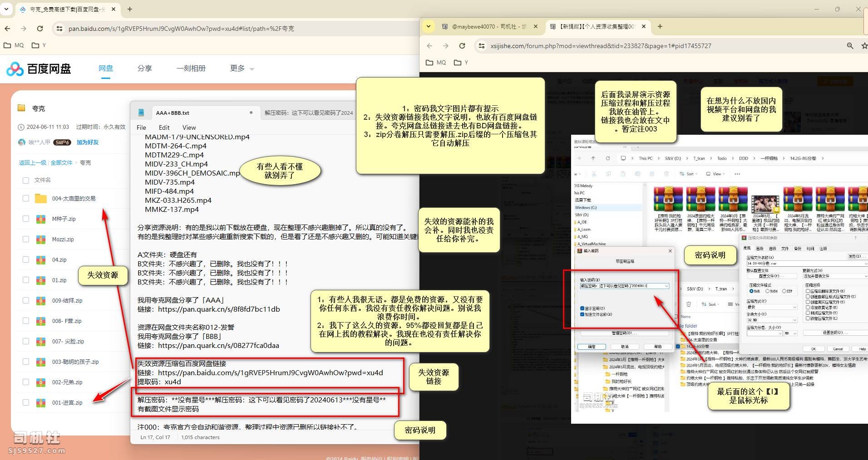Go back in the Baidu pan browser window
This screenshot has width=868, height=460.
(x=7, y=29)
